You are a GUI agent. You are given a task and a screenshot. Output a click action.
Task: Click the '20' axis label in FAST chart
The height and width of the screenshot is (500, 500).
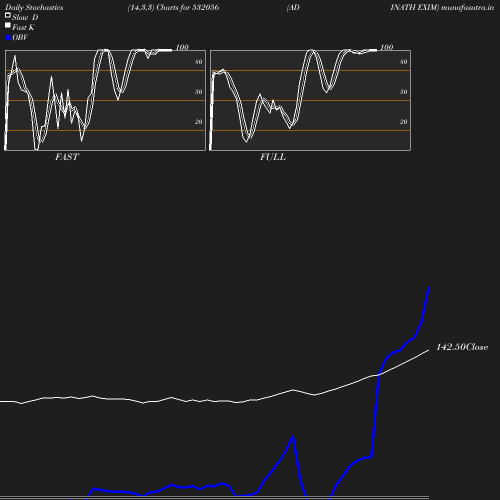[198, 122]
